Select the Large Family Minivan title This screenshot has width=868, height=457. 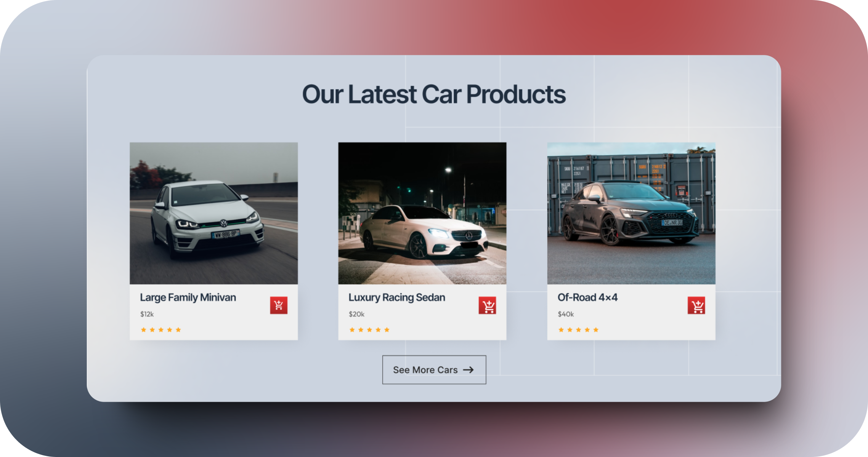click(x=188, y=297)
